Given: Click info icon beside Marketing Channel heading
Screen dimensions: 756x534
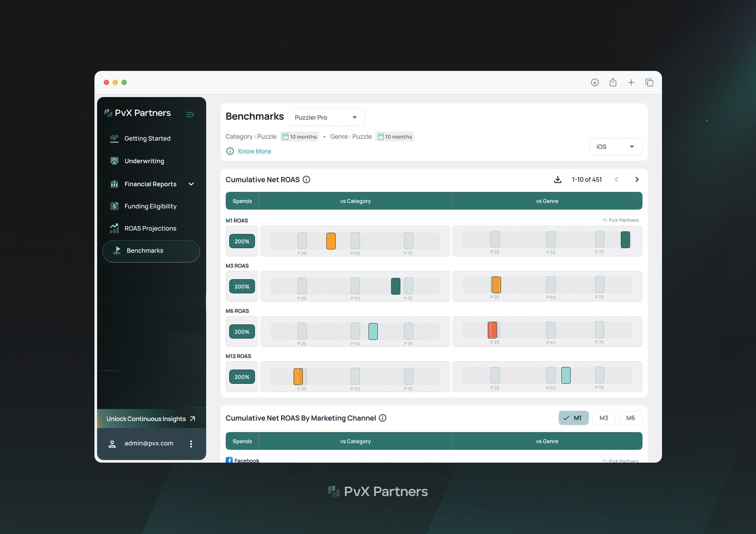Looking at the screenshot, I should click(383, 418).
